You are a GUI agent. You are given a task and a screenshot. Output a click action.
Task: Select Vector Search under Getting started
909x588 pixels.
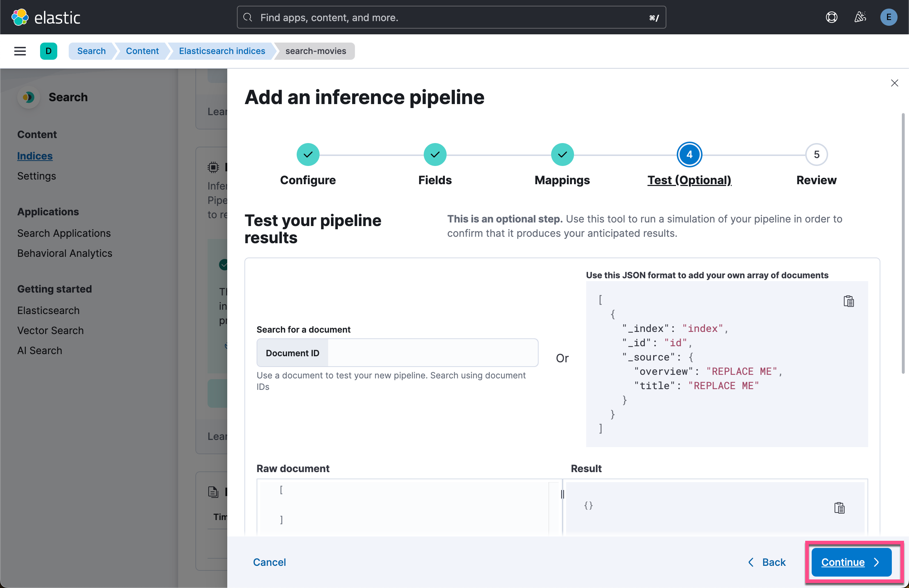(50, 330)
